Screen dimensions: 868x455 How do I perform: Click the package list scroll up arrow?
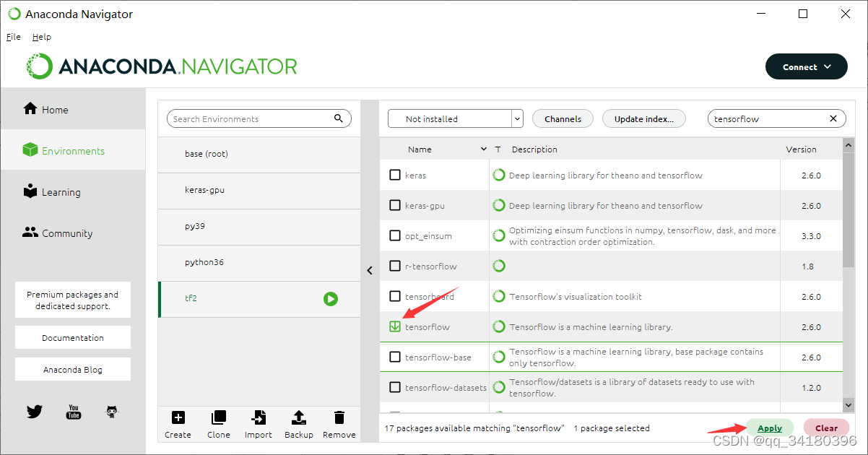coord(849,145)
